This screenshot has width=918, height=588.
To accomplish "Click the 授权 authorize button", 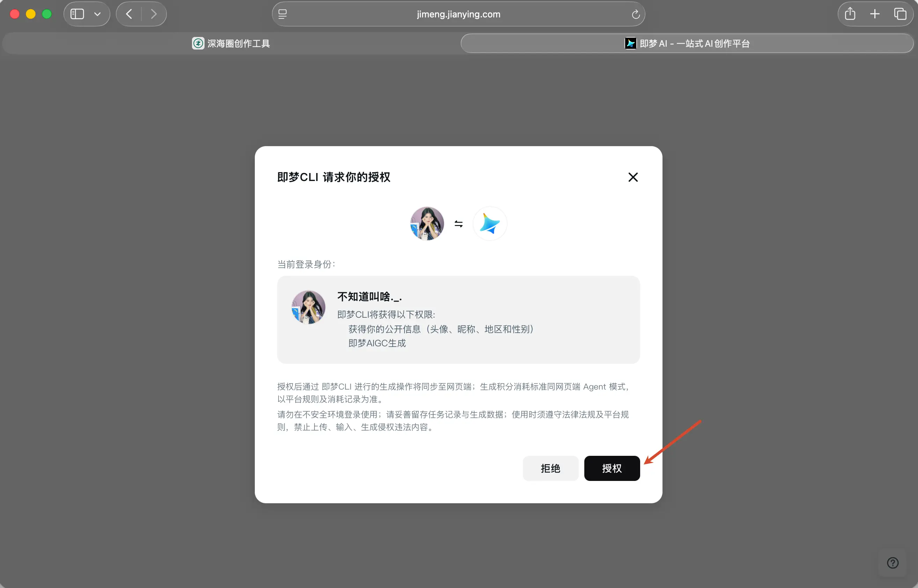I will click(x=612, y=468).
